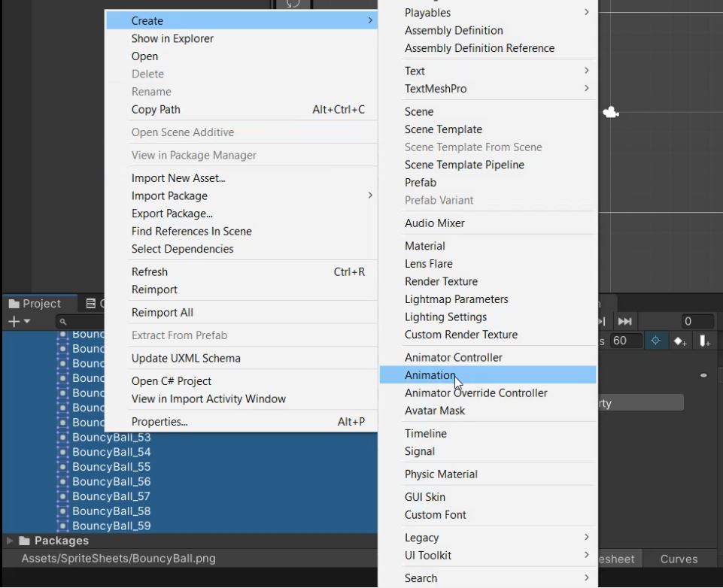The image size is (723, 588).
Task: Toggle the filter by selection crosshair icon
Action: (x=655, y=341)
